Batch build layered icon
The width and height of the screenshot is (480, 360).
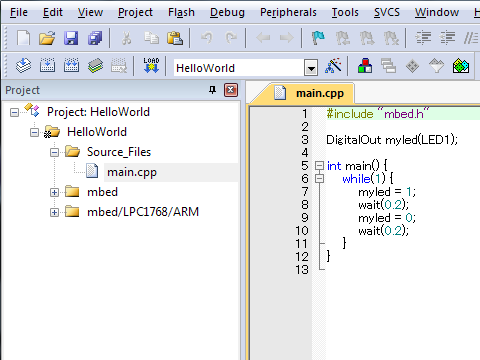tap(95, 66)
